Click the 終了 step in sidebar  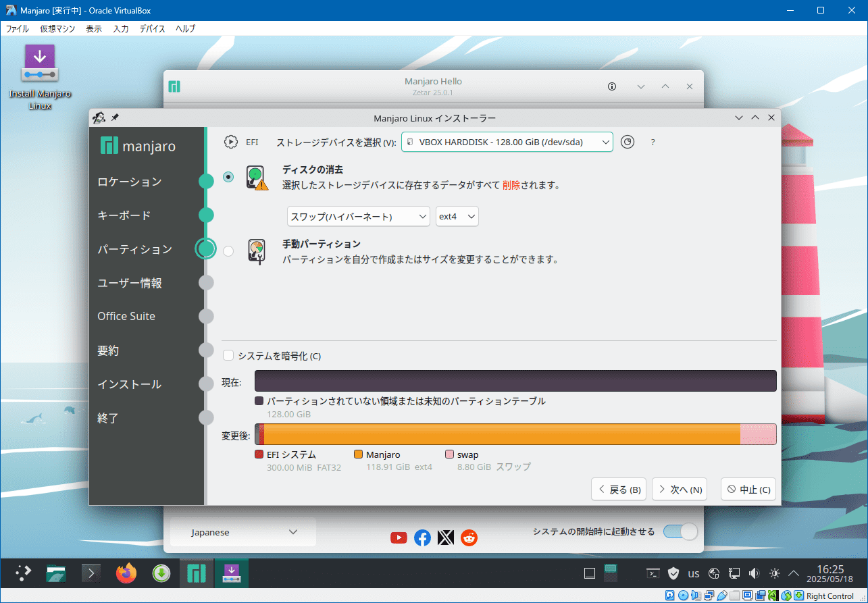coord(108,418)
